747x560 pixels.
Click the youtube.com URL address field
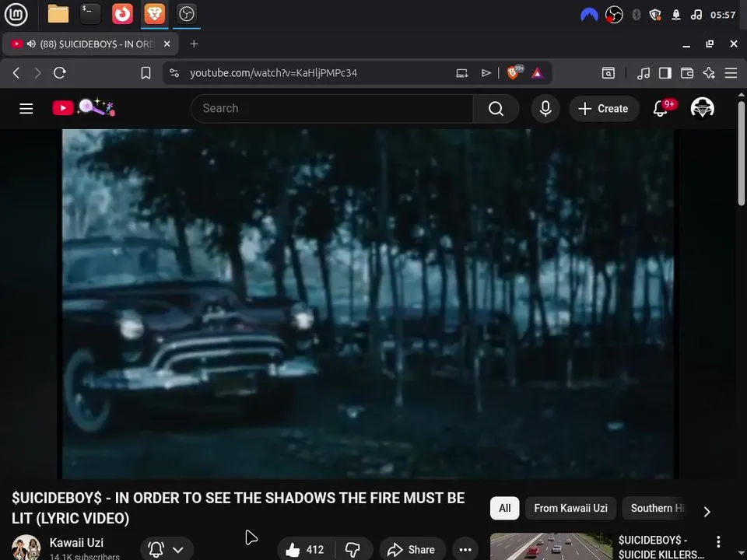tap(273, 73)
